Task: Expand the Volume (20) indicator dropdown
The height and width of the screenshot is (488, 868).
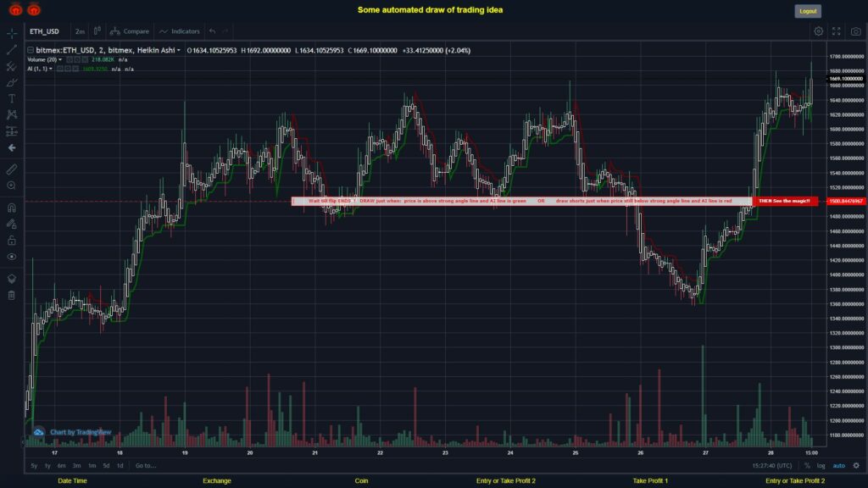Action: pos(60,60)
